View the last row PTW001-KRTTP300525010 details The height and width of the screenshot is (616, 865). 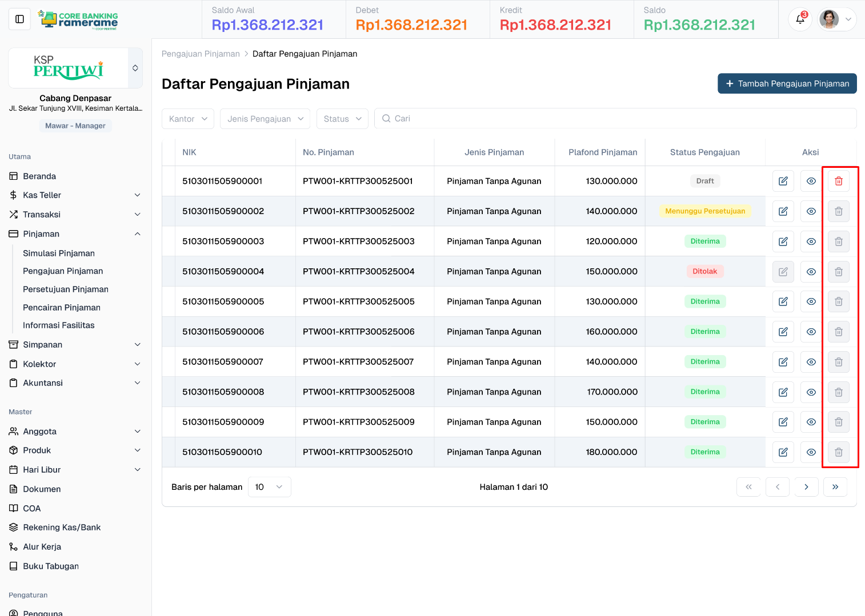(811, 452)
